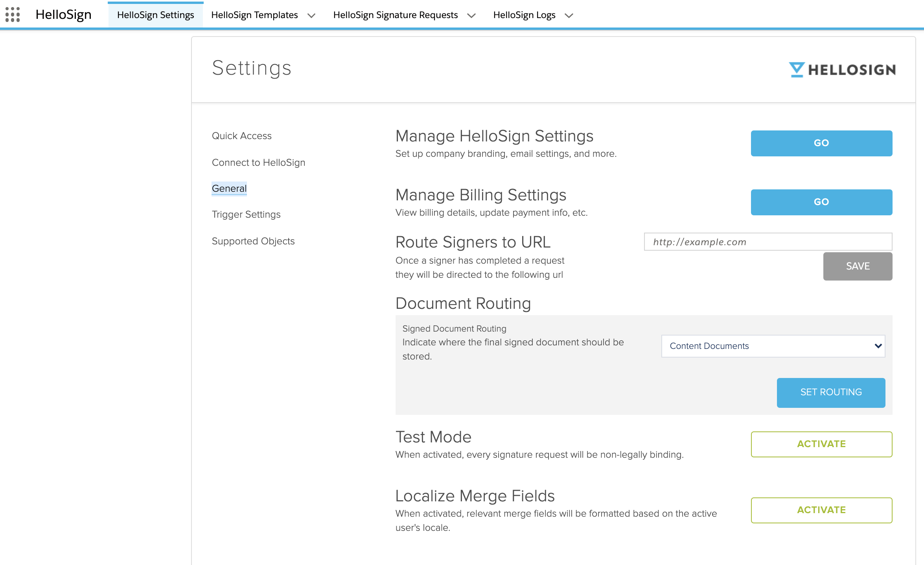
Task: Open the HelloSign Templates tab
Action: tap(254, 15)
